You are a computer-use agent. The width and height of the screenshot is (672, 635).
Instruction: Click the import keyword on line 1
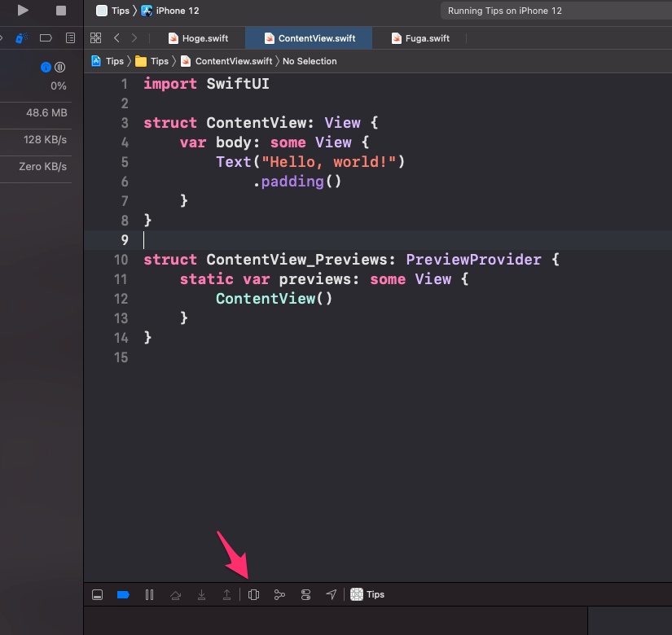pyautogui.click(x=170, y=84)
